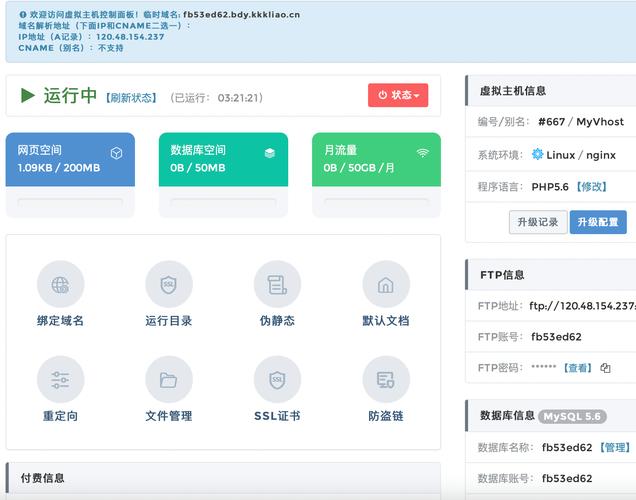This screenshot has height=500, width=636.
Task: Click the #667 / MyVhost value
Action: point(581,122)
